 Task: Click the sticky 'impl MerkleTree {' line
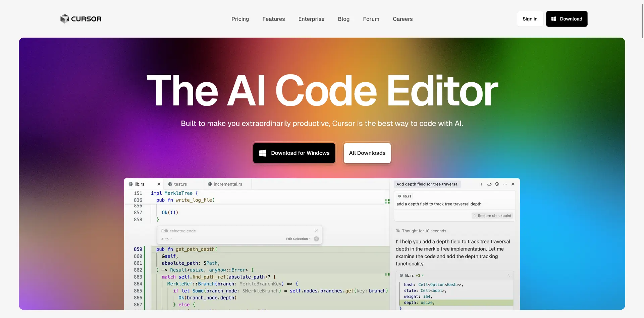click(x=174, y=193)
